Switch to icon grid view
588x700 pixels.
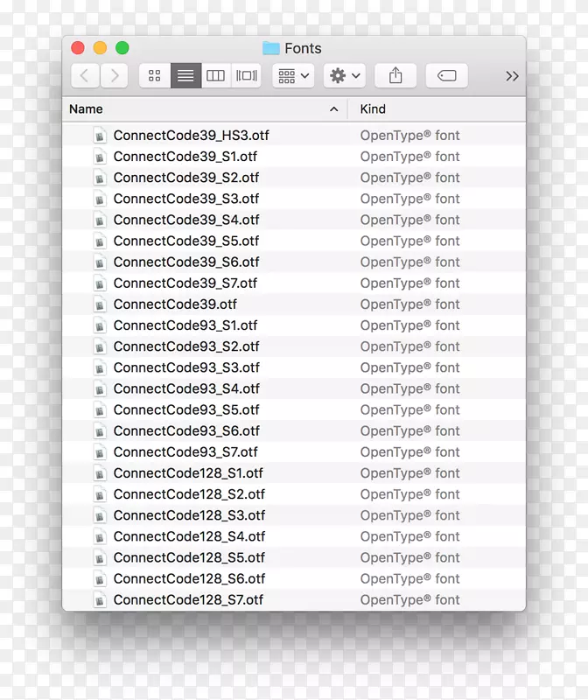click(155, 75)
